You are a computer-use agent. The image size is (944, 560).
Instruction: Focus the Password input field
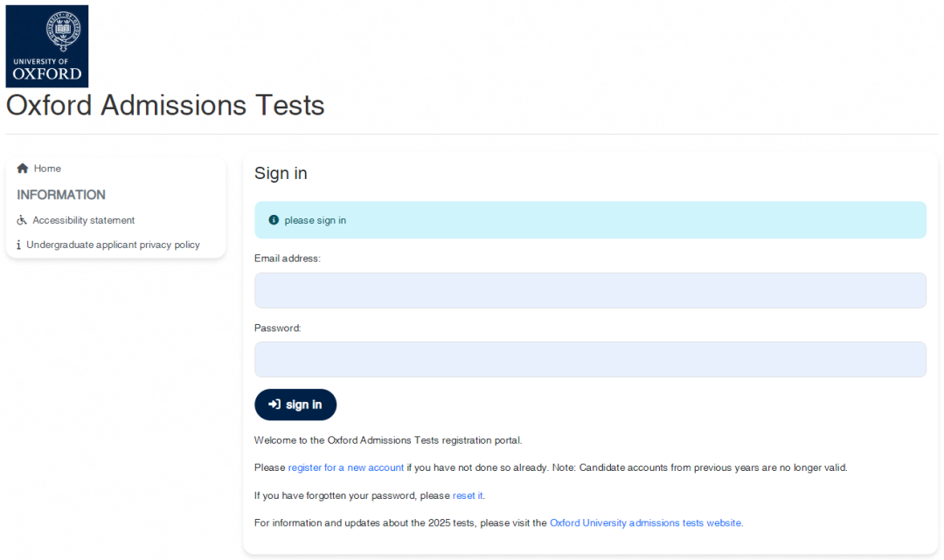tap(590, 360)
